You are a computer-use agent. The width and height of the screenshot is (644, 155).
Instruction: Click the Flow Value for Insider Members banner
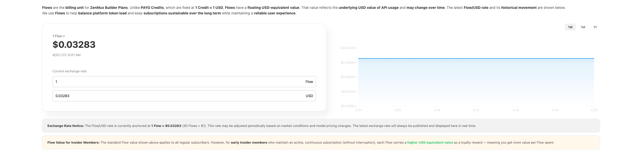tap(321, 143)
